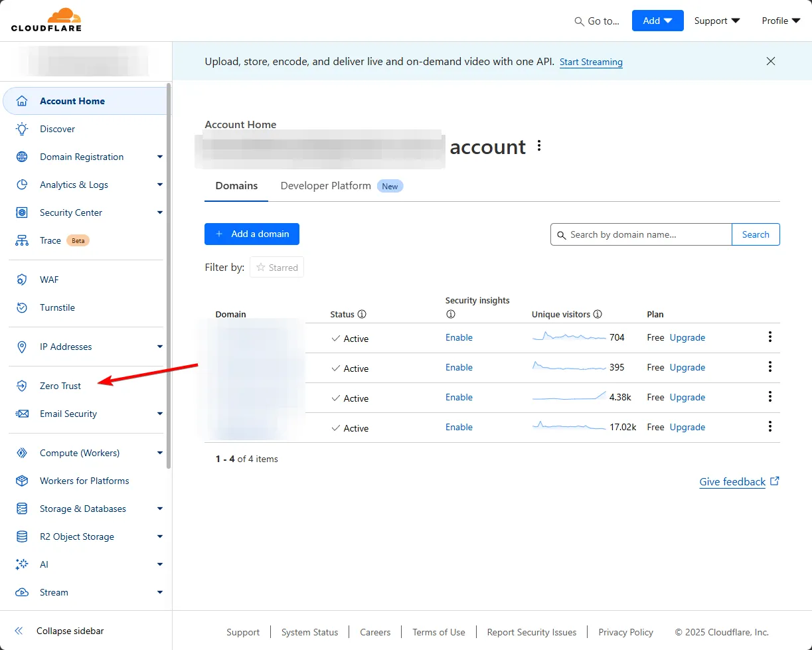Expand the Compute (Workers) submenu
This screenshot has width=812, height=650.
pyautogui.click(x=160, y=453)
